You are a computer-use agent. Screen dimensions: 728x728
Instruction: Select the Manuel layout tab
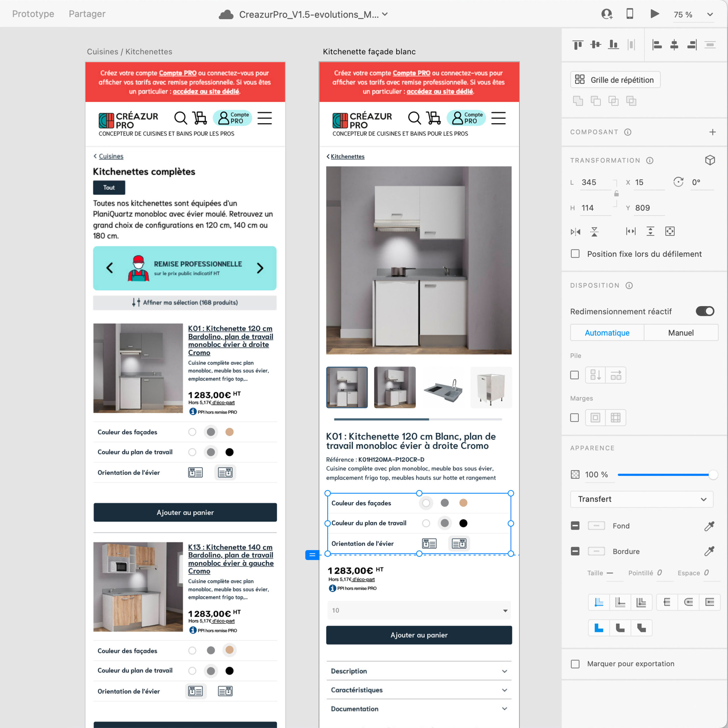pos(681,333)
